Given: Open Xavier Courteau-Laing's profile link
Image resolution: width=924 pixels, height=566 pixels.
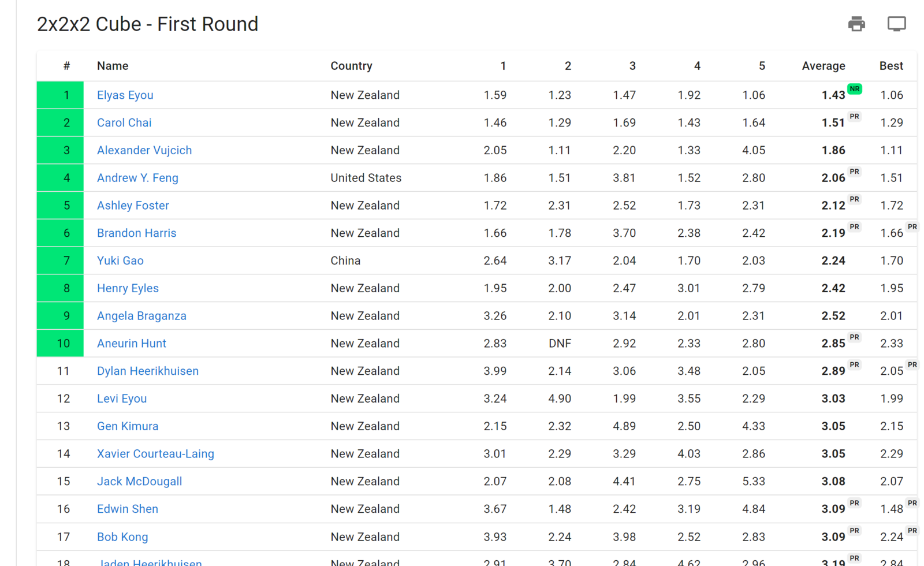Looking at the screenshot, I should tap(155, 454).
